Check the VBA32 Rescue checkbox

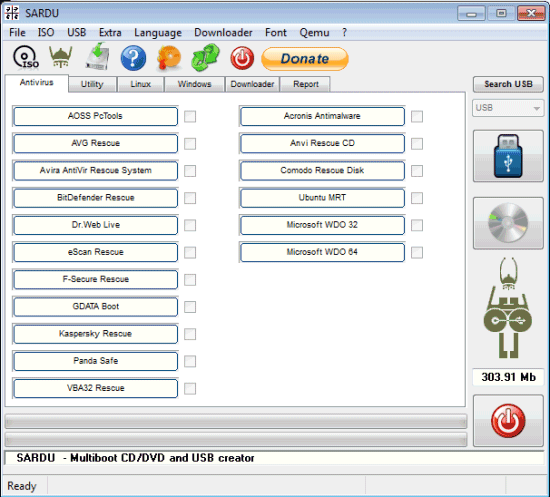pos(190,389)
